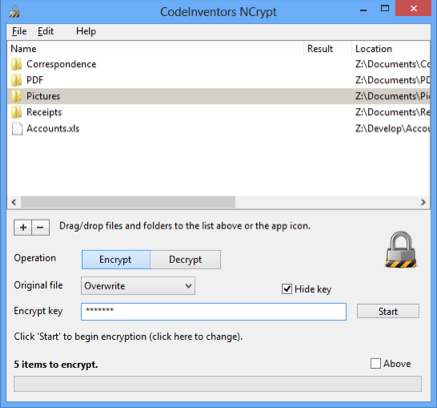
Task: Click the Start button
Action: [388, 311]
